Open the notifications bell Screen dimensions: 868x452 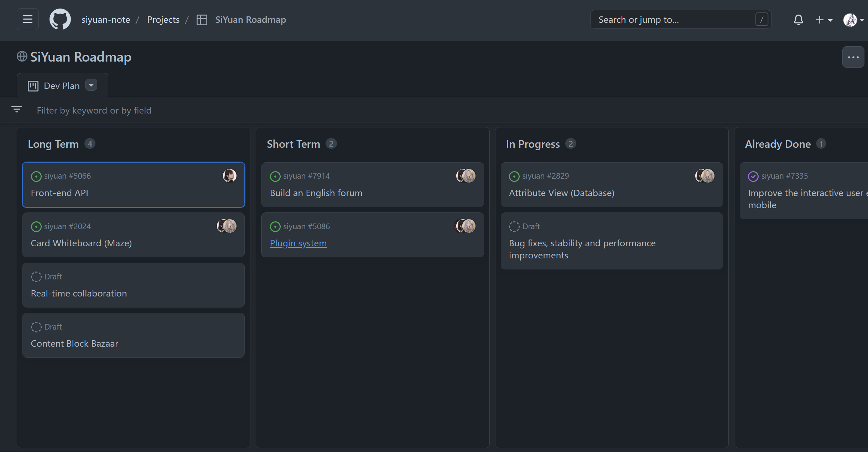pyautogui.click(x=798, y=20)
